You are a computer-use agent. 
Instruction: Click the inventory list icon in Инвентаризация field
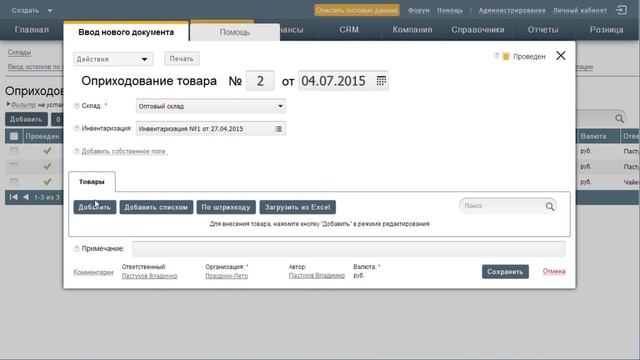coord(278,129)
